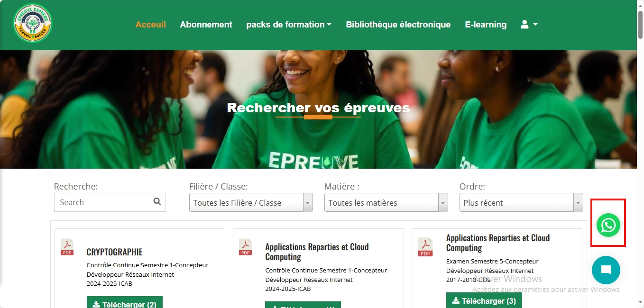Click the PDF icon of Examen Semestre 5 card
The height and width of the screenshot is (308, 644).
point(425,247)
